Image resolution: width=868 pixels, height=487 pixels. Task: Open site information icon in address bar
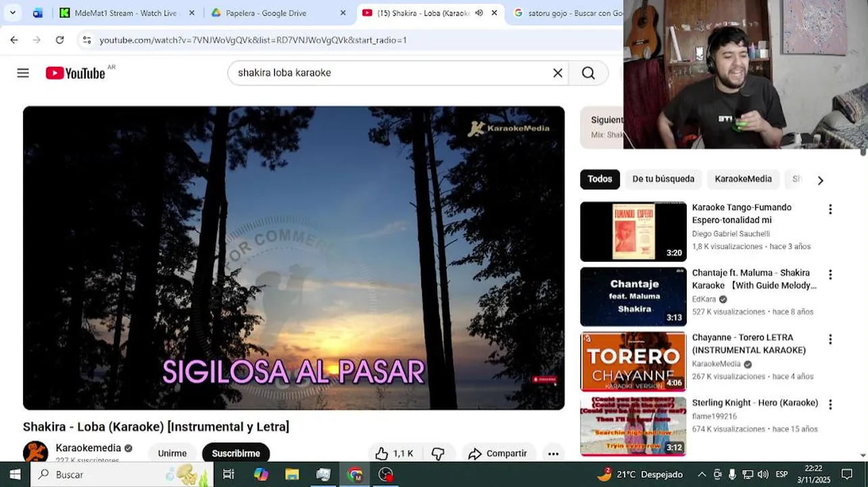87,40
